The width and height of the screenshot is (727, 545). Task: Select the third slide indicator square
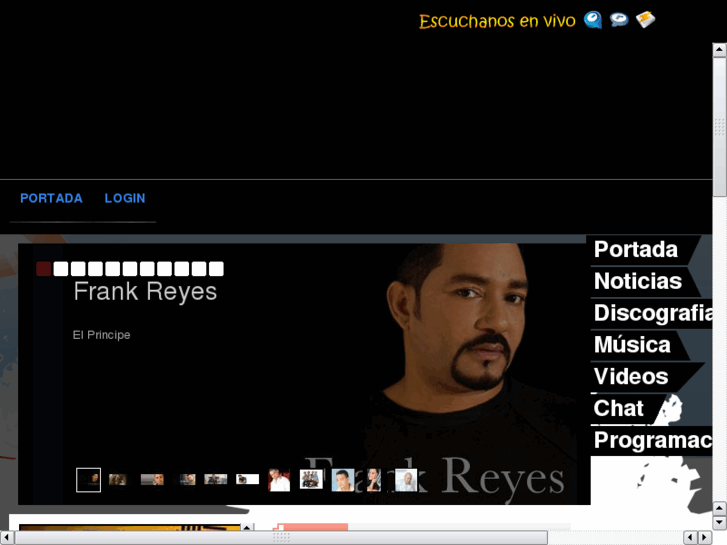pos(78,269)
